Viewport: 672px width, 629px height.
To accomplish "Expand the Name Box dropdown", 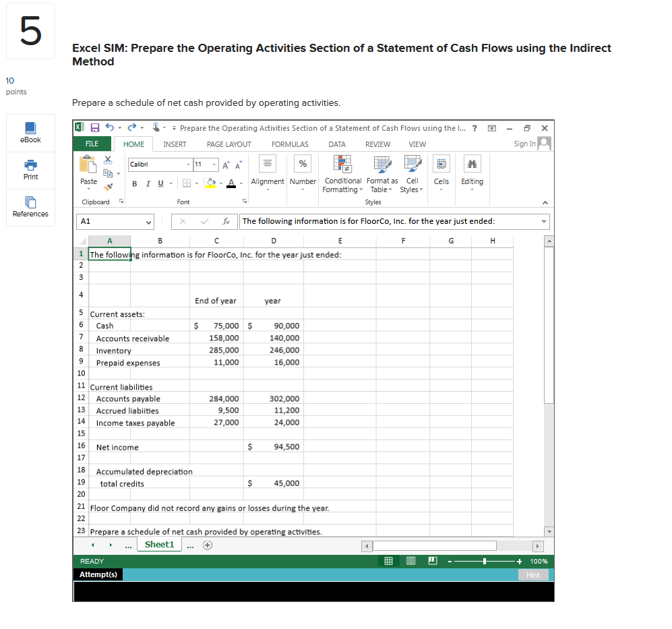I will 149,222.
